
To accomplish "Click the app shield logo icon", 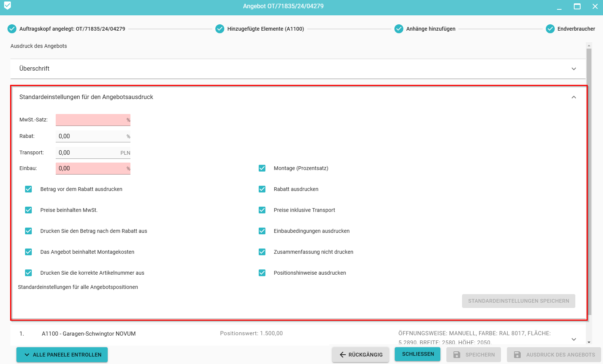I will tap(7, 6).
